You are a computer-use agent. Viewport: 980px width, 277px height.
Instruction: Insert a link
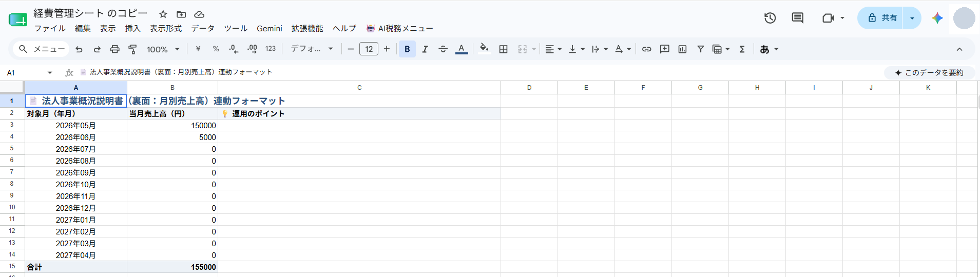[x=647, y=49]
